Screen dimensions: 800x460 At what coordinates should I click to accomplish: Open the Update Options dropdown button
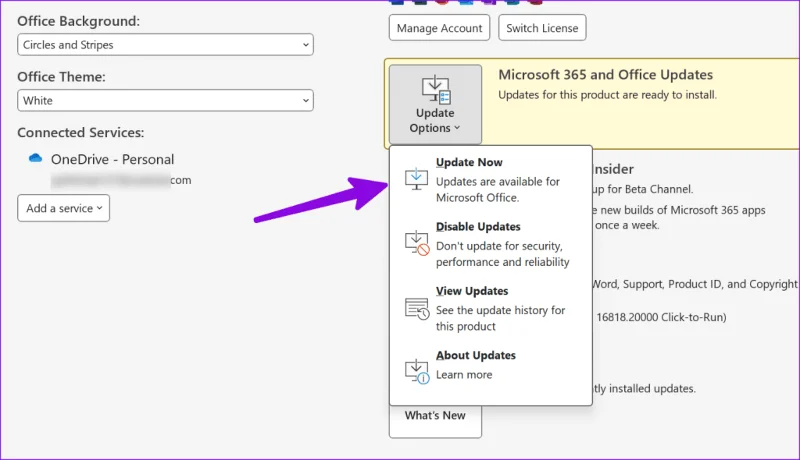tap(435, 104)
